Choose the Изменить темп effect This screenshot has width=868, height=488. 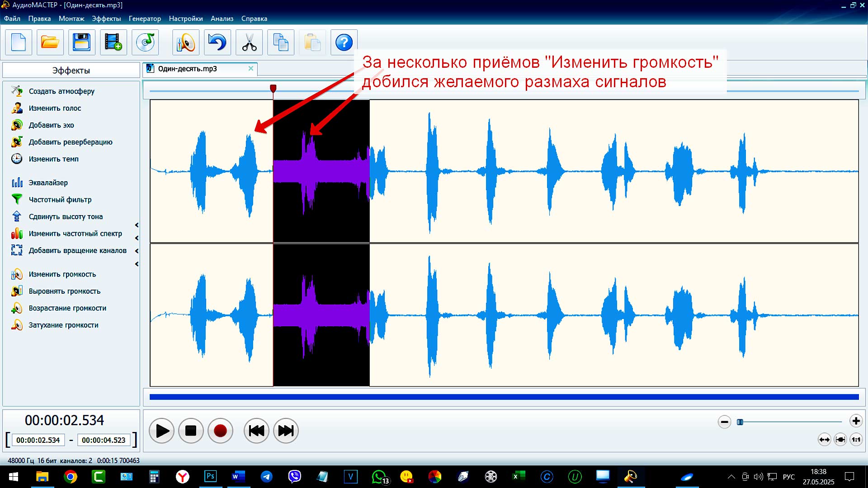pyautogui.click(x=53, y=159)
